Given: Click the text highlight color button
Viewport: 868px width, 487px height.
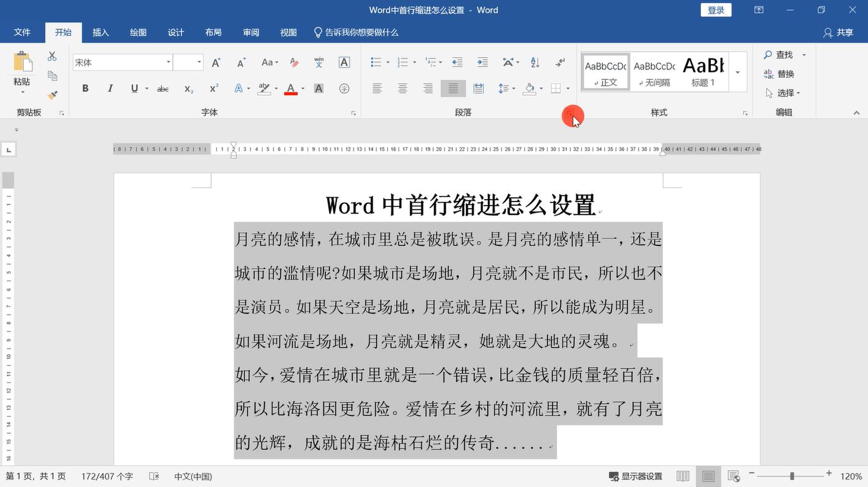Looking at the screenshot, I should 264,89.
